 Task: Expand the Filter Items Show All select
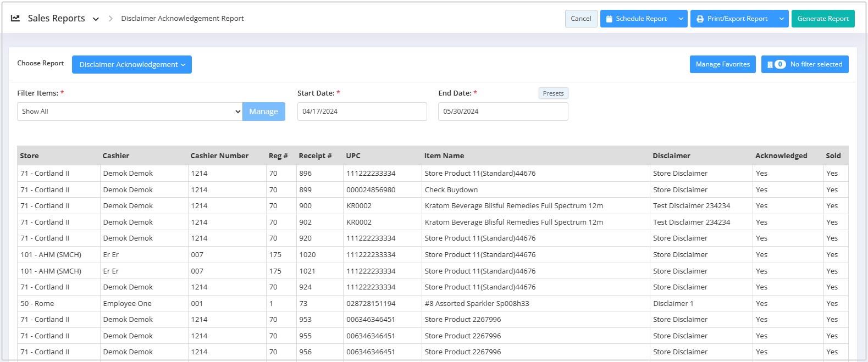129,112
